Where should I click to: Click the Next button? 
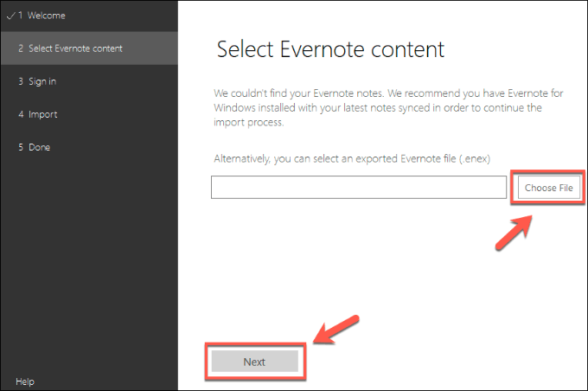pos(254,362)
